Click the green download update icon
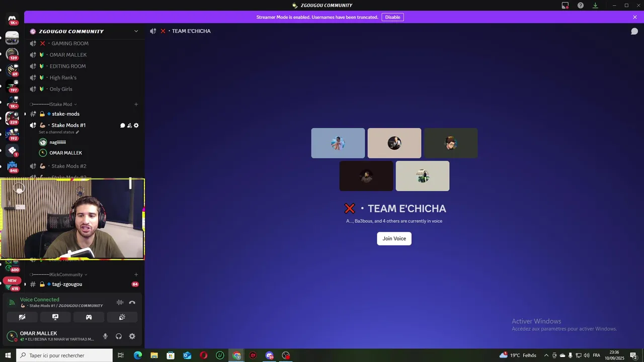This screenshot has width=644, height=362. tap(595, 6)
